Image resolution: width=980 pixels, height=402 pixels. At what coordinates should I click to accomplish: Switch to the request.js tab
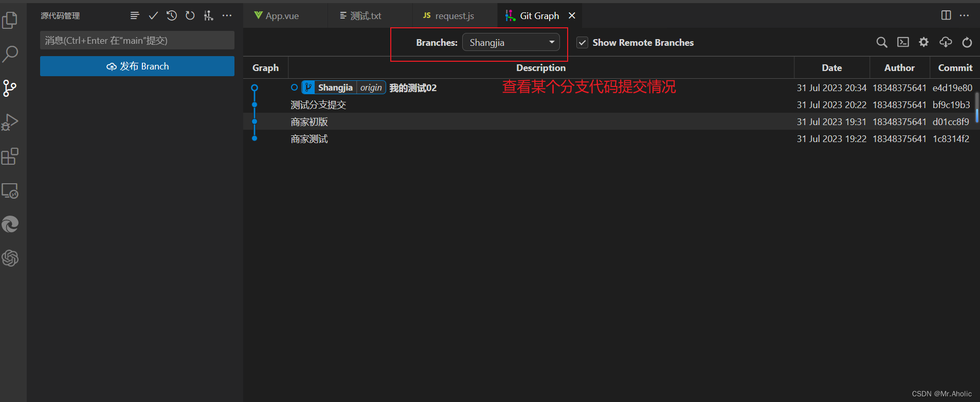(x=455, y=16)
